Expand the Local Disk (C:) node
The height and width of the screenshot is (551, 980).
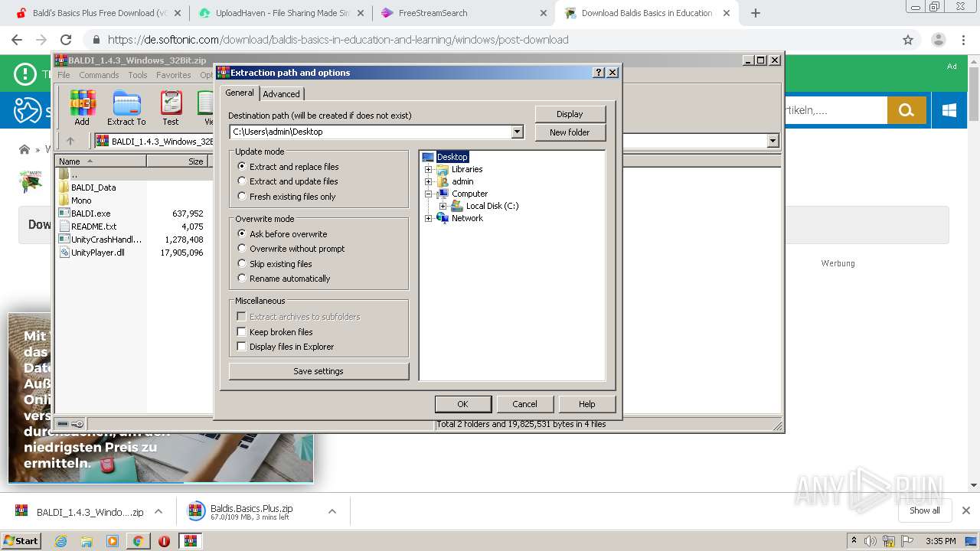pos(443,206)
